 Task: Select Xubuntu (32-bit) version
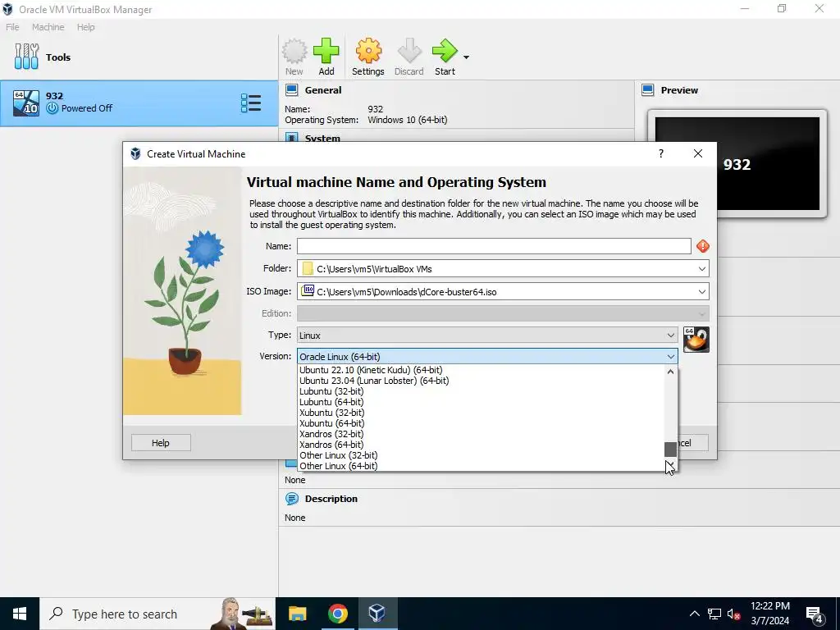pos(331,413)
